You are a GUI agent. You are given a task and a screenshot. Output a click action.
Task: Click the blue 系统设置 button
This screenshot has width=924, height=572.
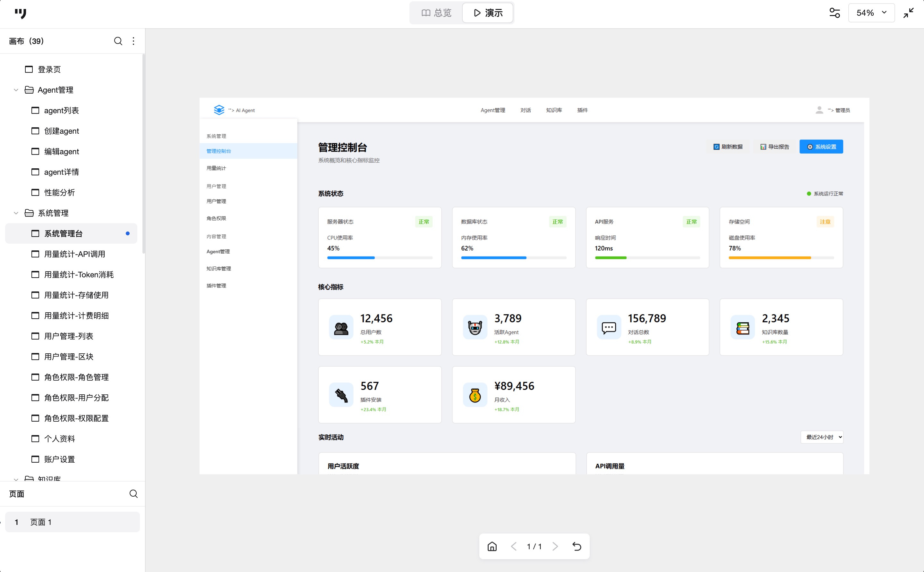pyautogui.click(x=821, y=147)
